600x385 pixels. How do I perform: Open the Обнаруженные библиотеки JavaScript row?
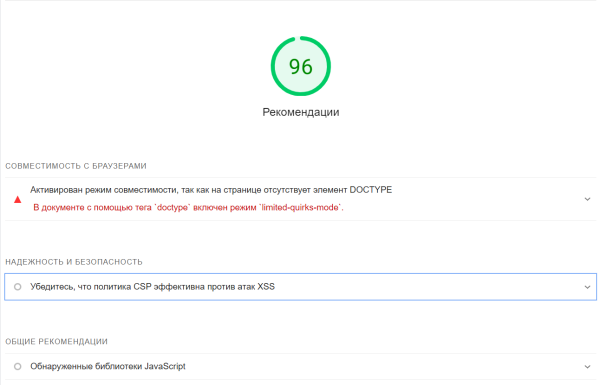click(300, 367)
